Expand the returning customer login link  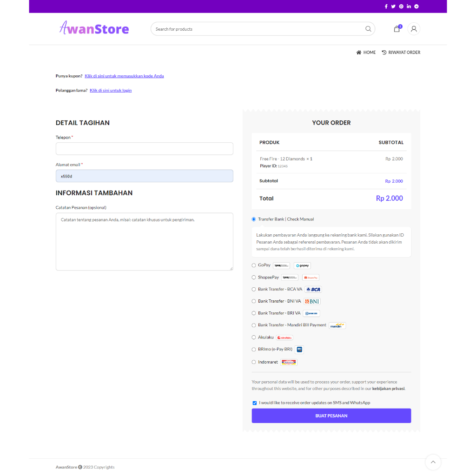pyautogui.click(x=111, y=90)
